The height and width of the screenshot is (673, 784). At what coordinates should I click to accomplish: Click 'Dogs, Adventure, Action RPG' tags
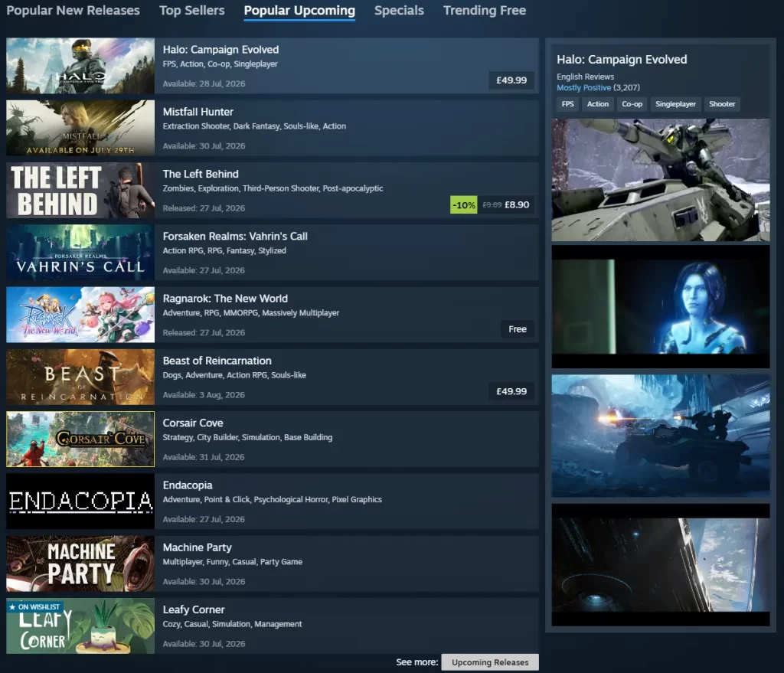pos(234,375)
